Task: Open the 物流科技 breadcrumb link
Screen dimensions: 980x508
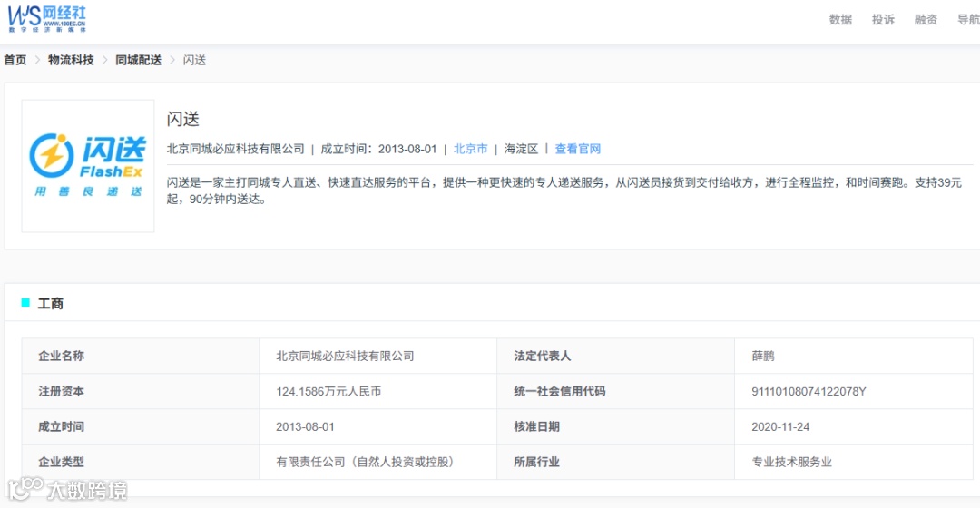Action: [71, 60]
